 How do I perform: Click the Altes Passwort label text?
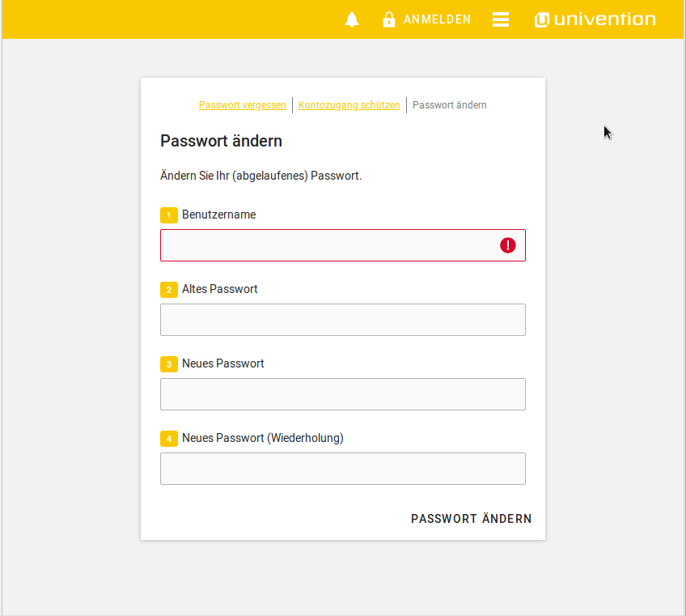pos(219,289)
